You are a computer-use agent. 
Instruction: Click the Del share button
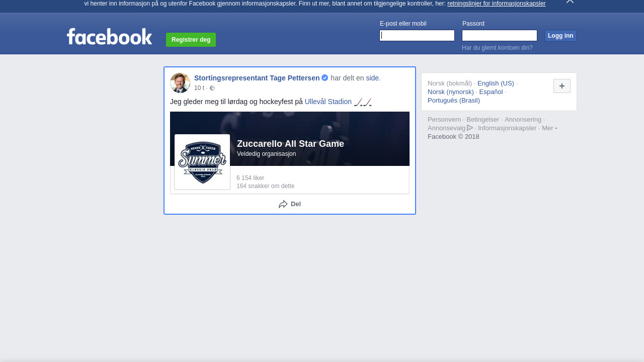[x=290, y=204]
